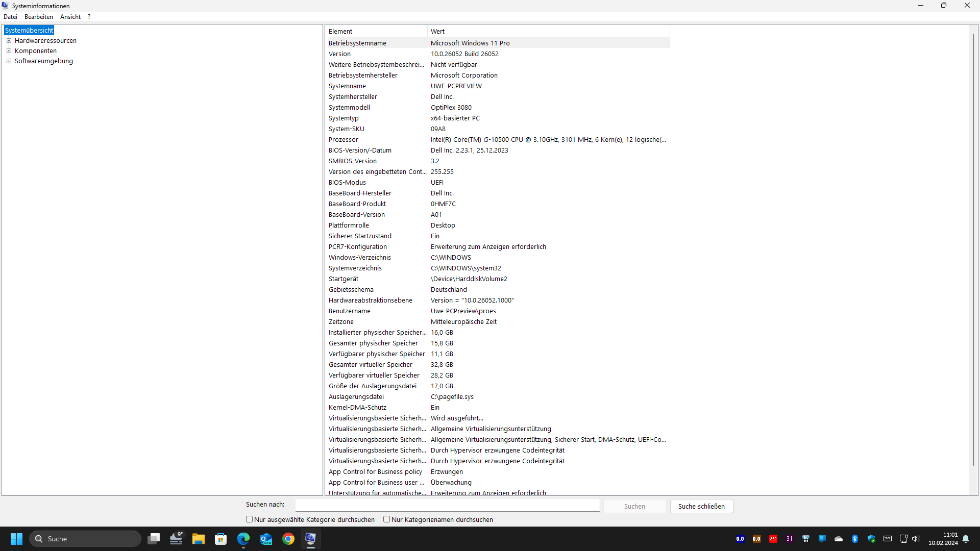Select the Auslagerungsdatei row
The width and height of the screenshot is (980, 551).
click(498, 397)
